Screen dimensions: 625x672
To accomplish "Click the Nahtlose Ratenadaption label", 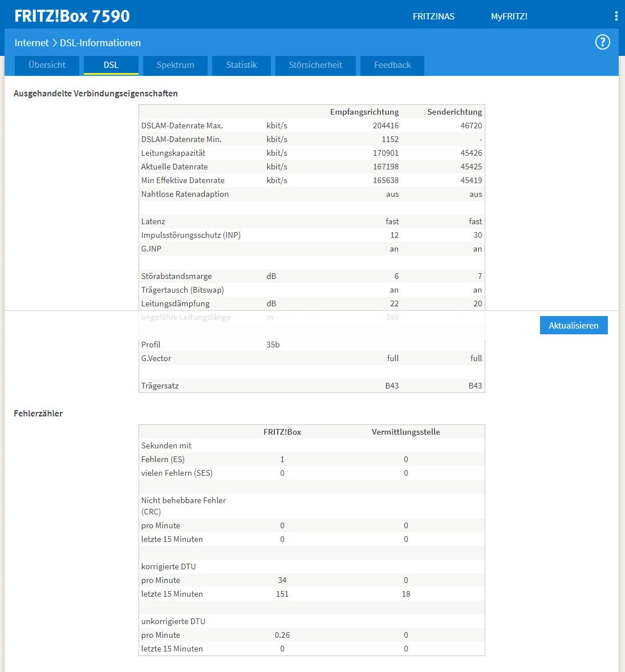I will [185, 194].
